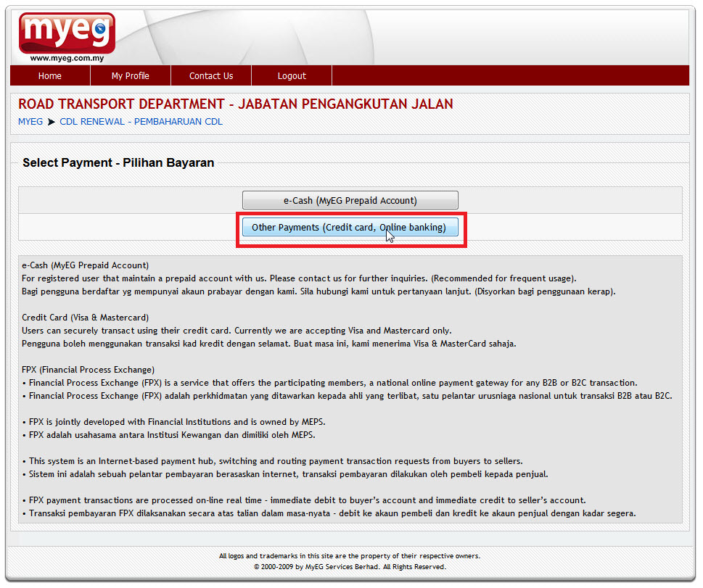
Task: Click the e-Cash description heading in info box
Action: pos(85,265)
